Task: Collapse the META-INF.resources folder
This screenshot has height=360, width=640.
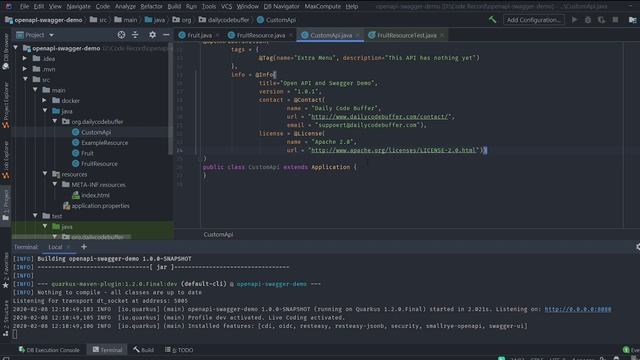Action: coord(55,184)
